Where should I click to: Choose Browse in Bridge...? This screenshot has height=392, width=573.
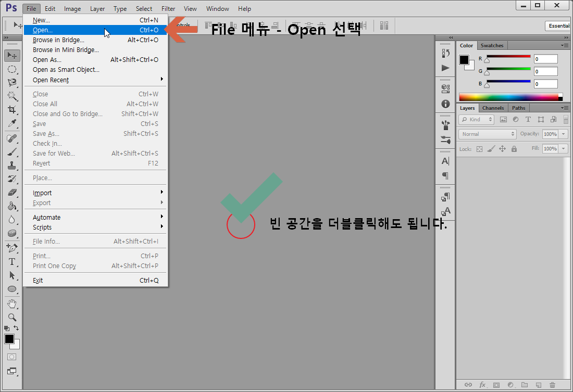(95, 40)
